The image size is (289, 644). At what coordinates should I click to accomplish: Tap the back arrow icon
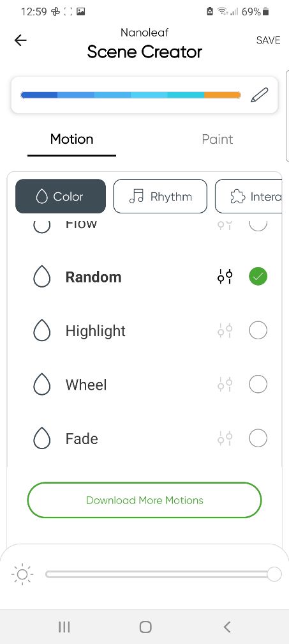tap(20, 40)
